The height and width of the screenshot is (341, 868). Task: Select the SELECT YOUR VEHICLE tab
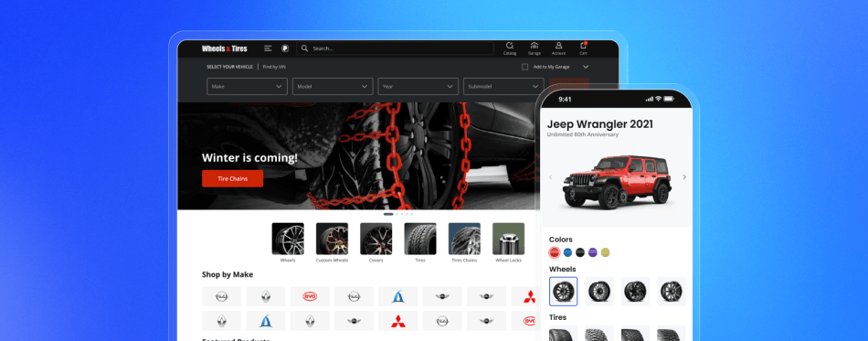pyautogui.click(x=229, y=67)
